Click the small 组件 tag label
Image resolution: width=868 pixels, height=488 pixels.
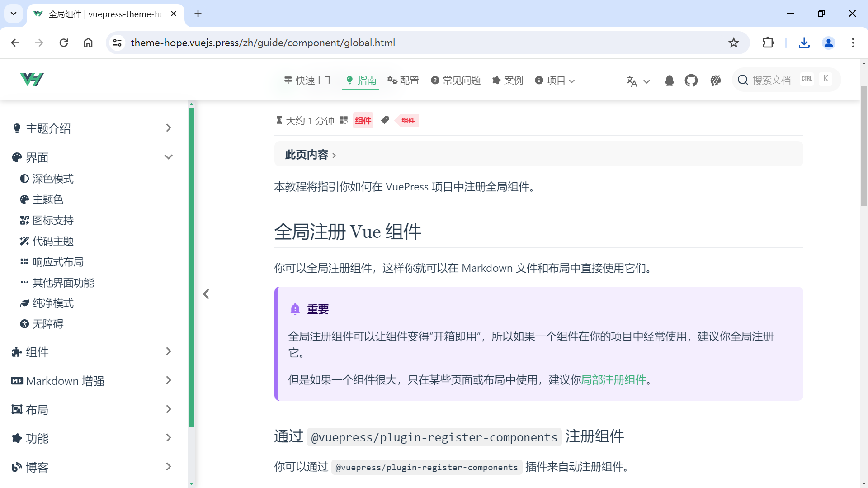click(408, 120)
